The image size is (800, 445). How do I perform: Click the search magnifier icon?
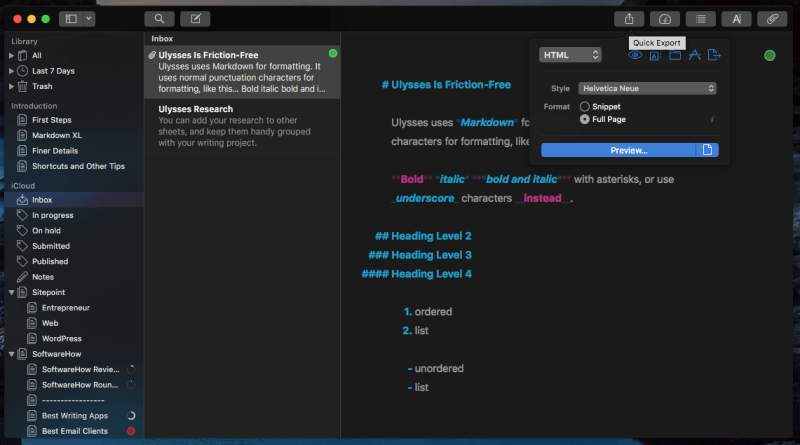point(159,19)
